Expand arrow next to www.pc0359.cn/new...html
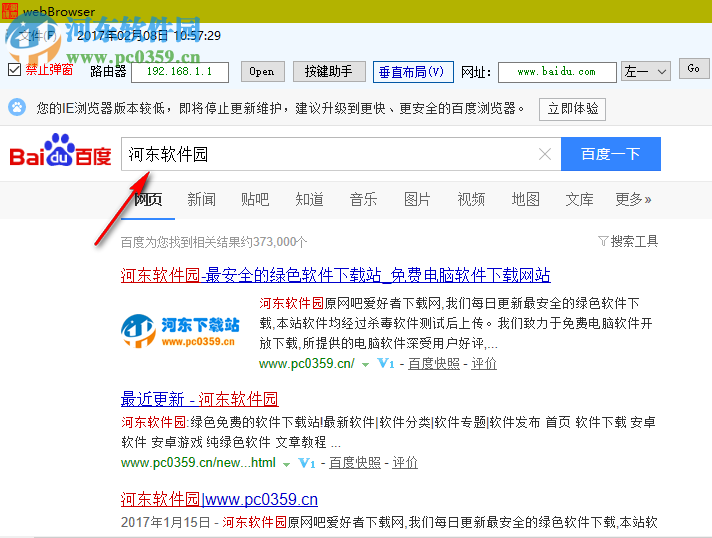Image resolution: width=712 pixels, height=538 pixels. point(286,464)
